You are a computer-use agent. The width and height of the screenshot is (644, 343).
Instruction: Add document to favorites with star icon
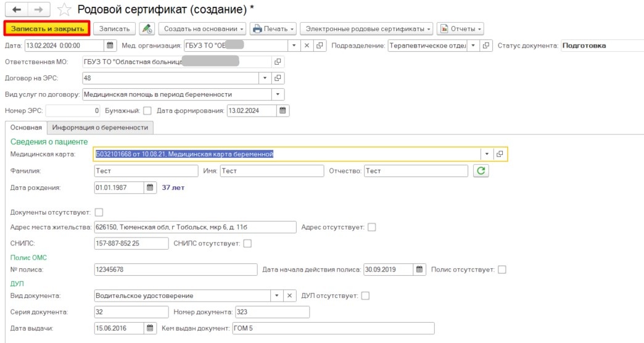point(64,9)
